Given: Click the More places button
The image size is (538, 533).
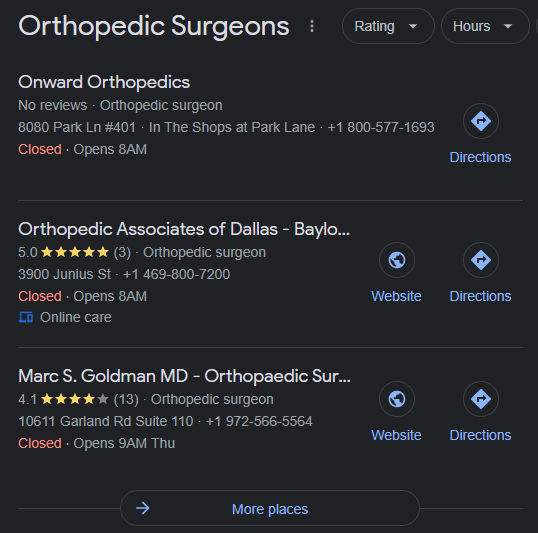Looking at the screenshot, I should (270, 508).
